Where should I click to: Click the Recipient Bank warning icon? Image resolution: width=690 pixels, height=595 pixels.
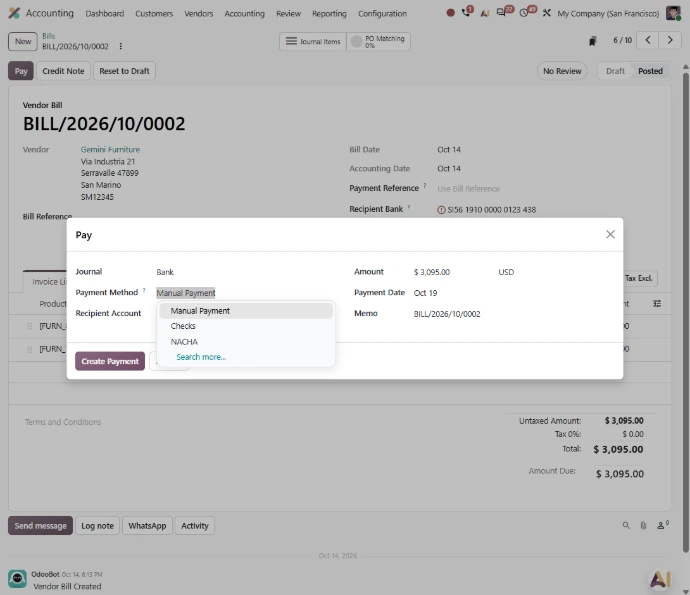point(441,210)
